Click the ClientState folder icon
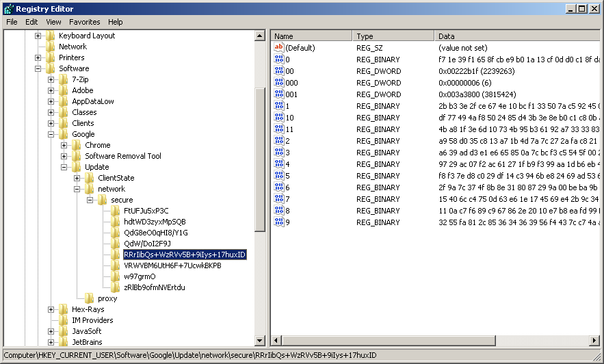The image size is (604, 364). pos(90,178)
